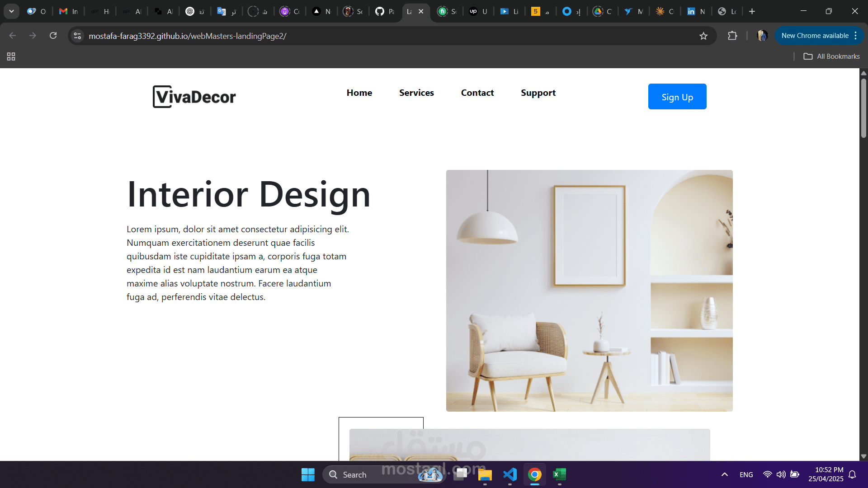Viewport: 868px width, 488px height.
Task: Click the extensions puzzle icon
Action: point(733,36)
